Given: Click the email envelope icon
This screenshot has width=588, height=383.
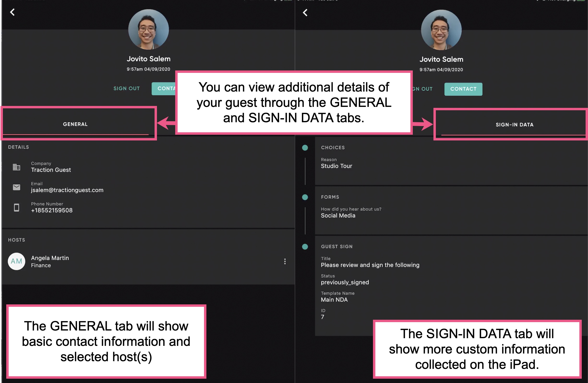Looking at the screenshot, I should (x=16, y=187).
